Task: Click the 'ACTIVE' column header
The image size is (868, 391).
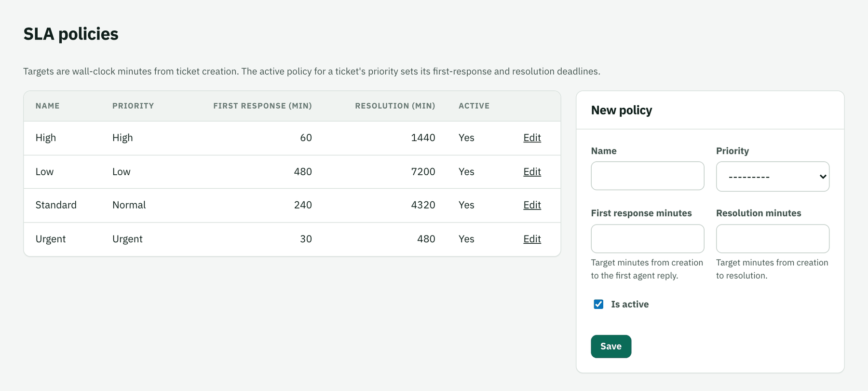Action: (x=474, y=106)
